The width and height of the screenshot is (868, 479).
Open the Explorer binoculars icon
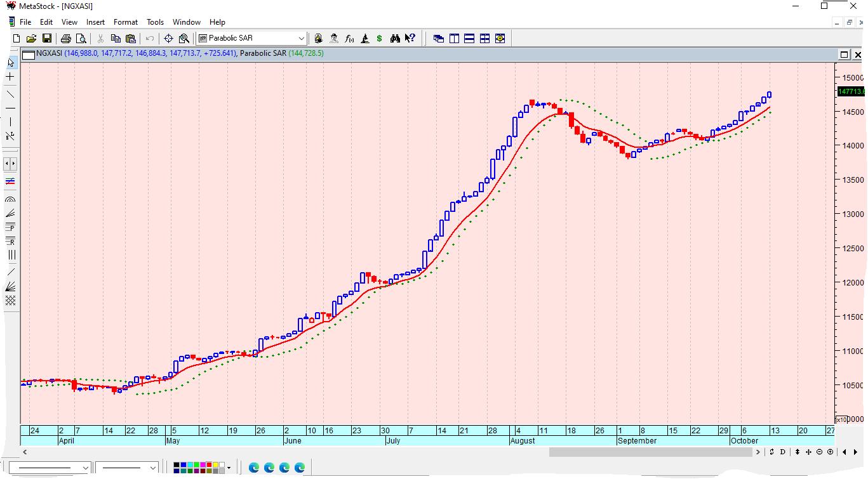point(395,39)
